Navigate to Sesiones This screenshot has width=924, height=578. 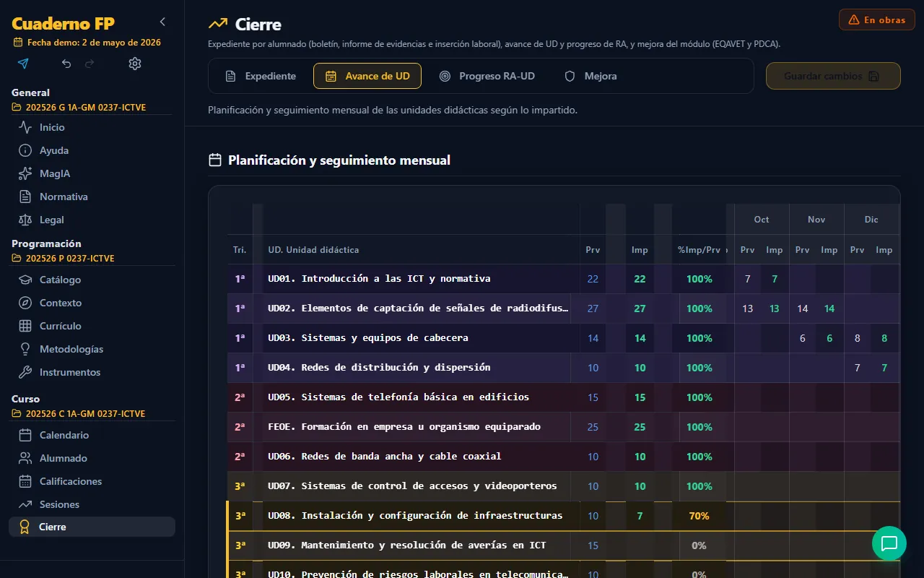click(x=92, y=504)
